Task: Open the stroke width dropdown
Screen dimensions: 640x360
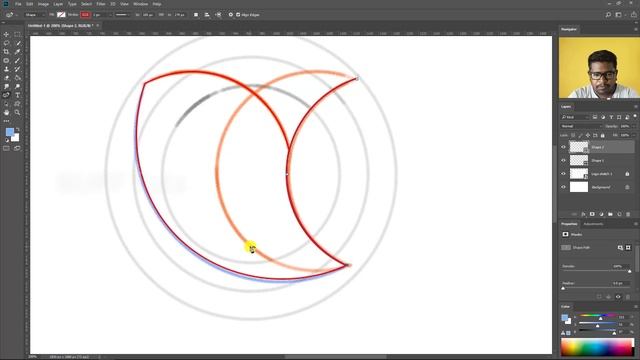Action: pos(110,15)
